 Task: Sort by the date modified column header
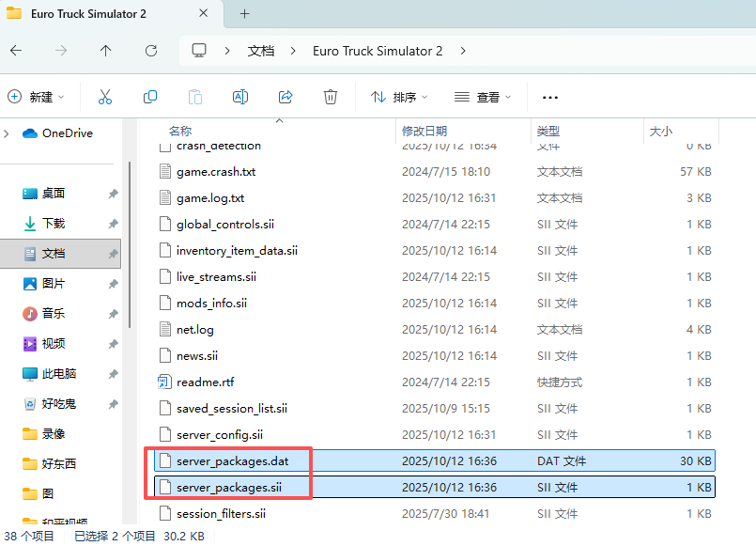[x=424, y=132]
